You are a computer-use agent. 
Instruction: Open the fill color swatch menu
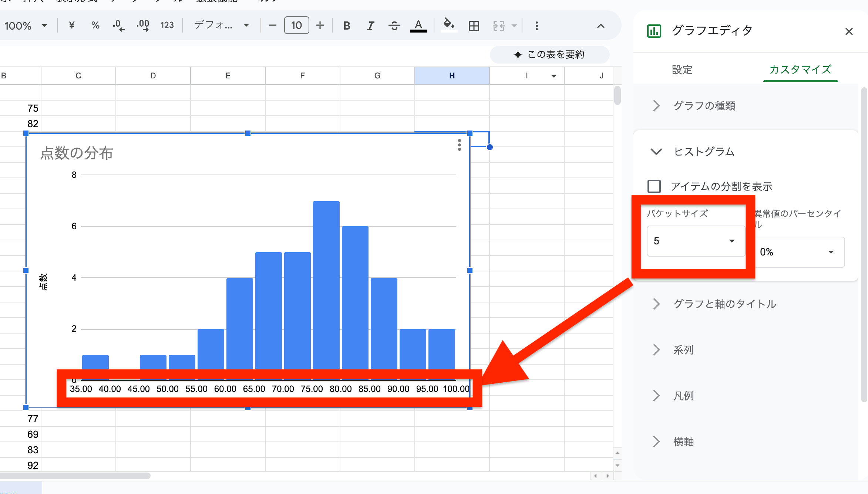[448, 25]
